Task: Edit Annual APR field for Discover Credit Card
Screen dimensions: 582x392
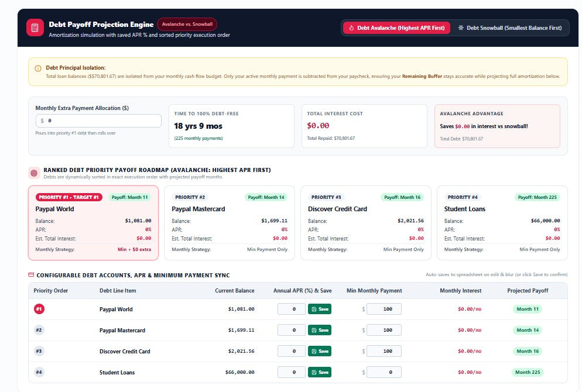Action: coord(292,351)
